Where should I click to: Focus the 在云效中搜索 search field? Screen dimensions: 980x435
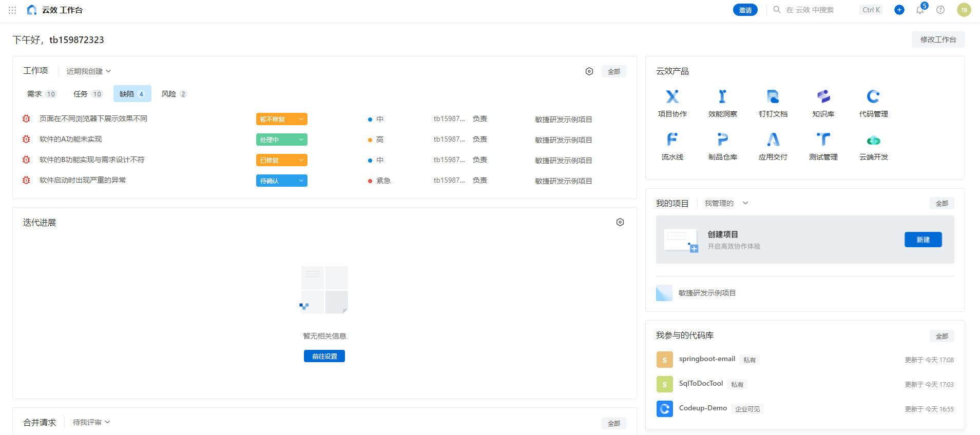(x=827, y=10)
